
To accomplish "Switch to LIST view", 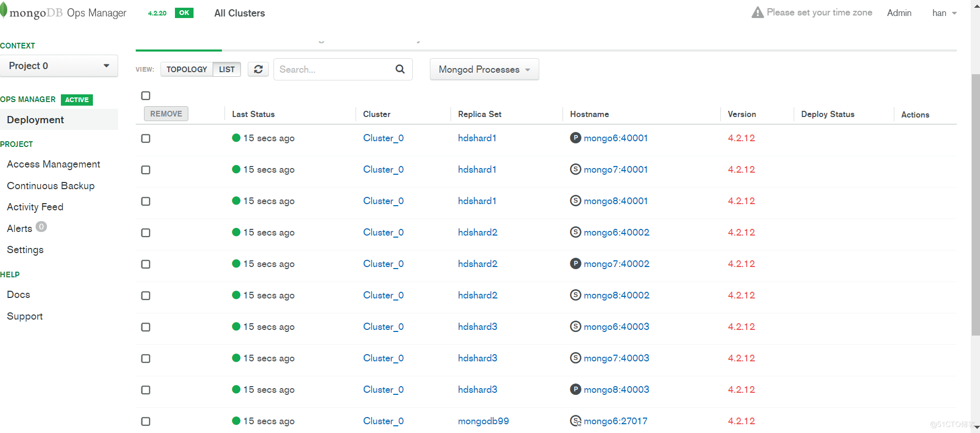I will pos(227,69).
